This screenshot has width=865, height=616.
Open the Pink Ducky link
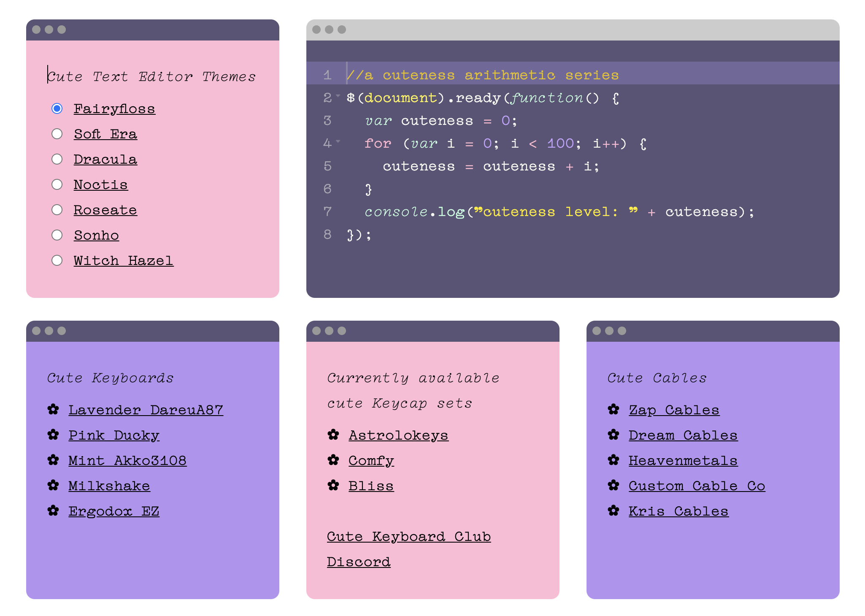tap(114, 435)
